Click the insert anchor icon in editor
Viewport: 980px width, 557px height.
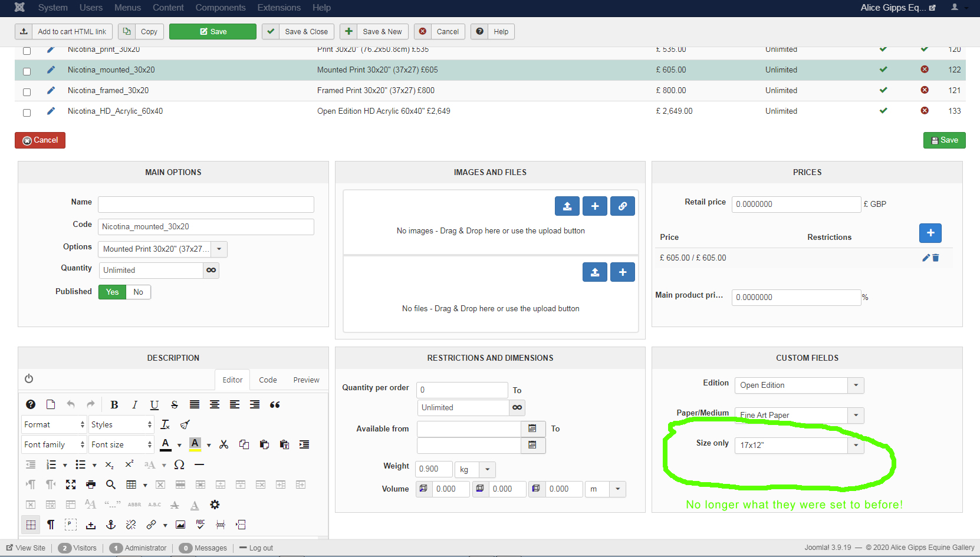pyautogui.click(x=111, y=525)
